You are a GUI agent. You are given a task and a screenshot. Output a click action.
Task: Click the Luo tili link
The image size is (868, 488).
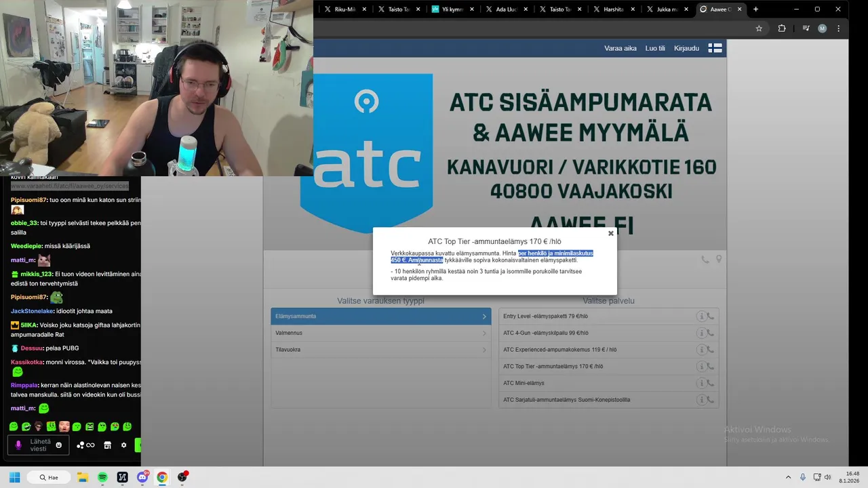coord(655,48)
